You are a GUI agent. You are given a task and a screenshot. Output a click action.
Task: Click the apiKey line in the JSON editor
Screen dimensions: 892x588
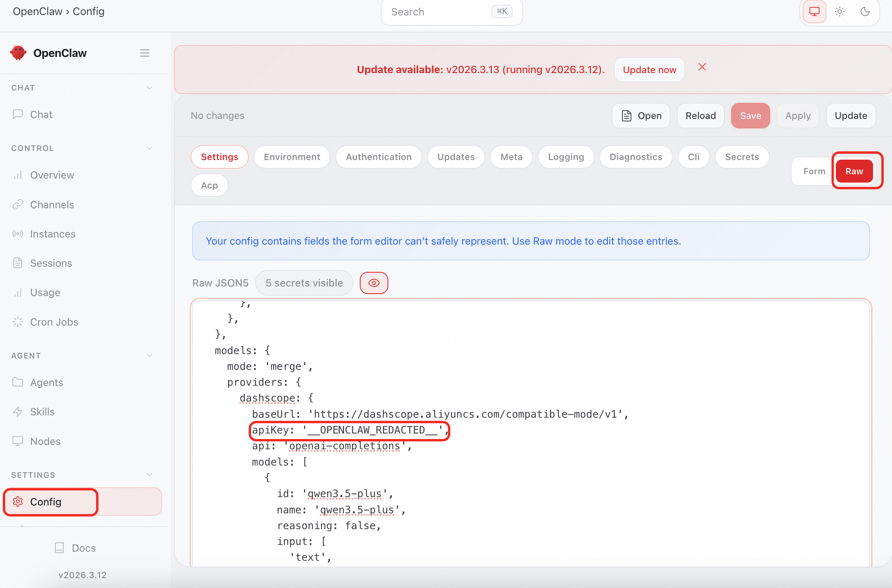(x=350, y=430)
